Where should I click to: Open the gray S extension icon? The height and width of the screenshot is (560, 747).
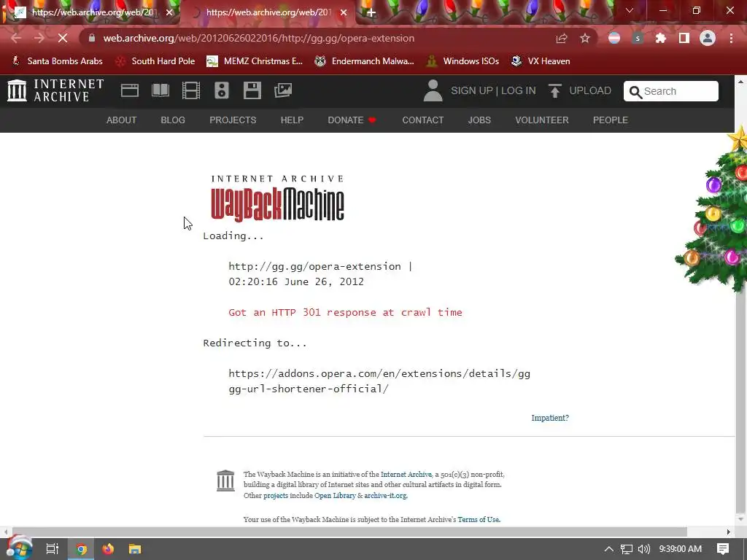coord(638,38)
